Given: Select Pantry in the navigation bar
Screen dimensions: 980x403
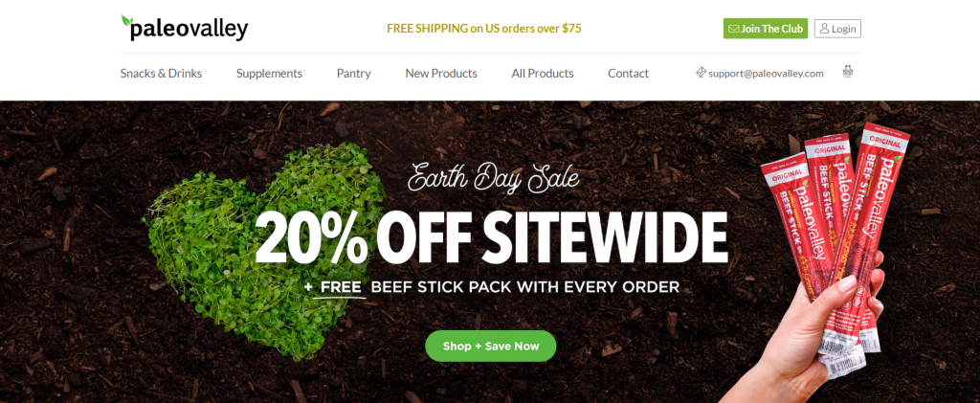Looking at the screenshot, I should click(x=354, y=73).
